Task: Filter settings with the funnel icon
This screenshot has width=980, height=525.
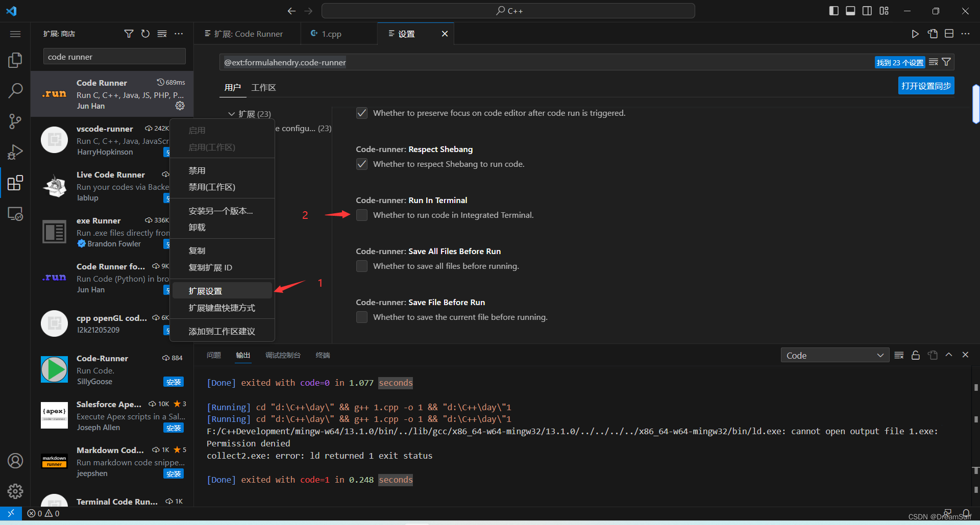Action: 946,62
